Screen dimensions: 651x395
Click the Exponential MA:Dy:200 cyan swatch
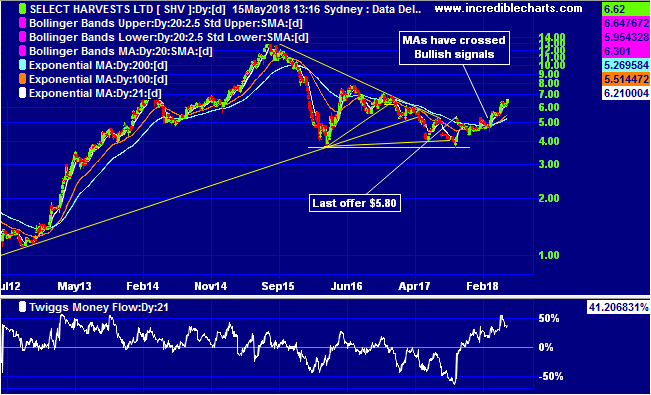tap(23, 66)
